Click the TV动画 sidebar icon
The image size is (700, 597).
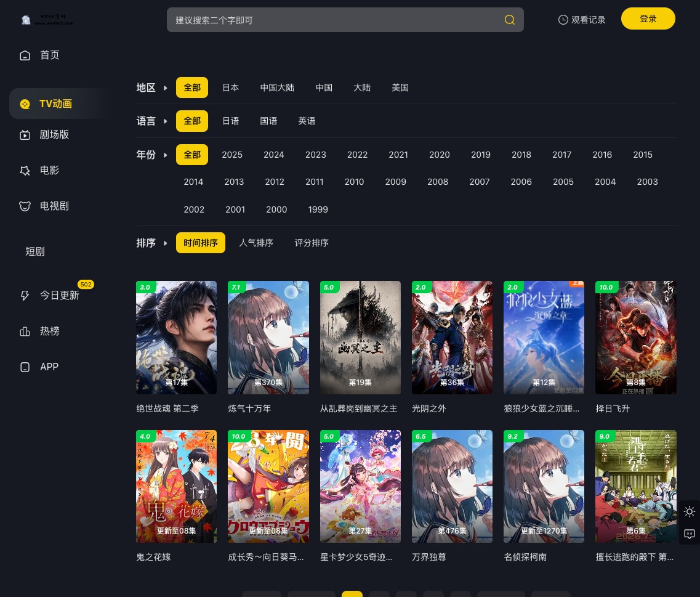click(x=25, y=104)
